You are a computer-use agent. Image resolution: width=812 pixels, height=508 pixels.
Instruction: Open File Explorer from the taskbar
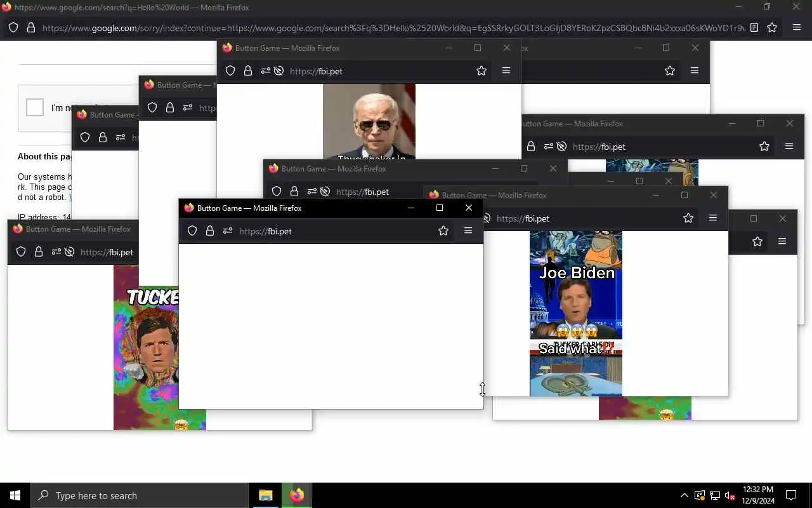point(266,495)
